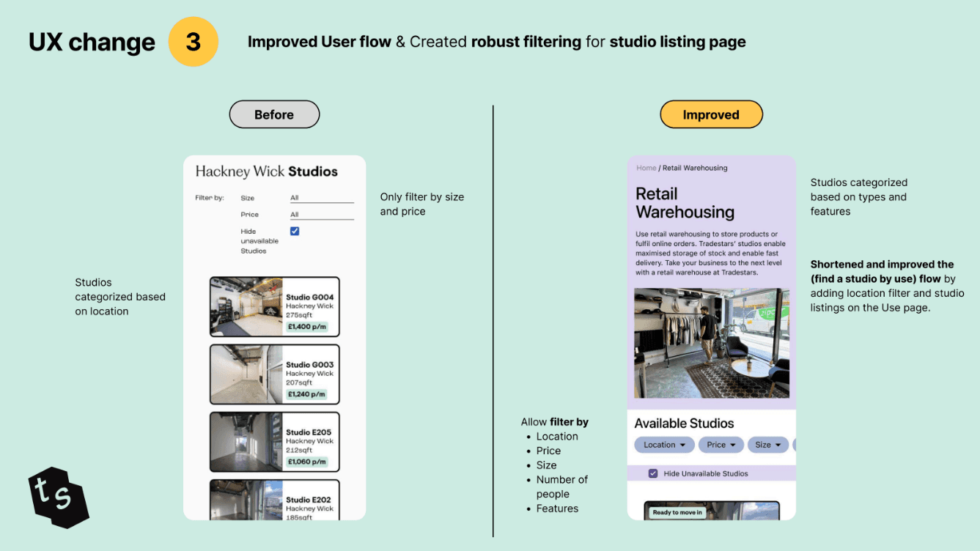The image size is (980, 551).
Task: Click the 'Retail Warehousing' page title
Action: pos(685,203)
